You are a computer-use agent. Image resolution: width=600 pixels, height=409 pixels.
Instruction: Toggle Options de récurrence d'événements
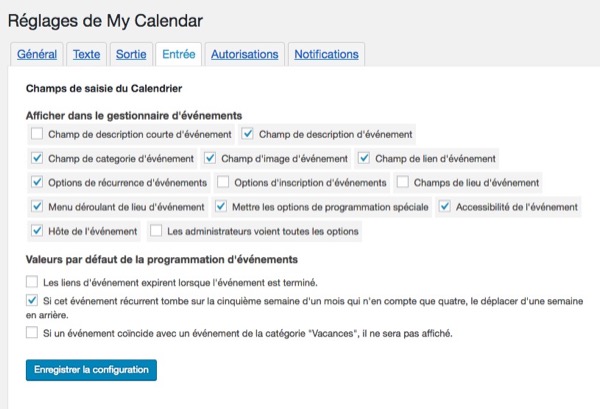tap(37, 182)
